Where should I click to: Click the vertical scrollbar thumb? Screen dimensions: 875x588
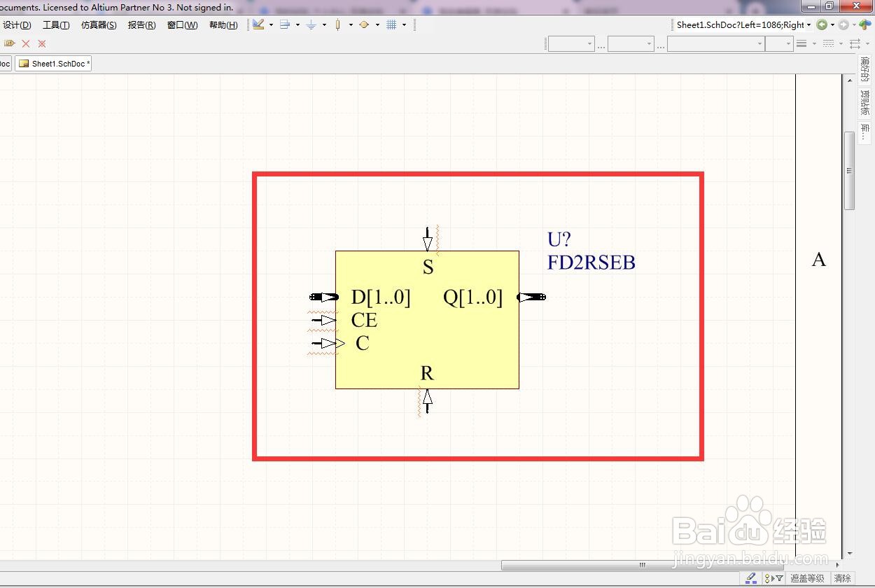click(x=850, y=170)
